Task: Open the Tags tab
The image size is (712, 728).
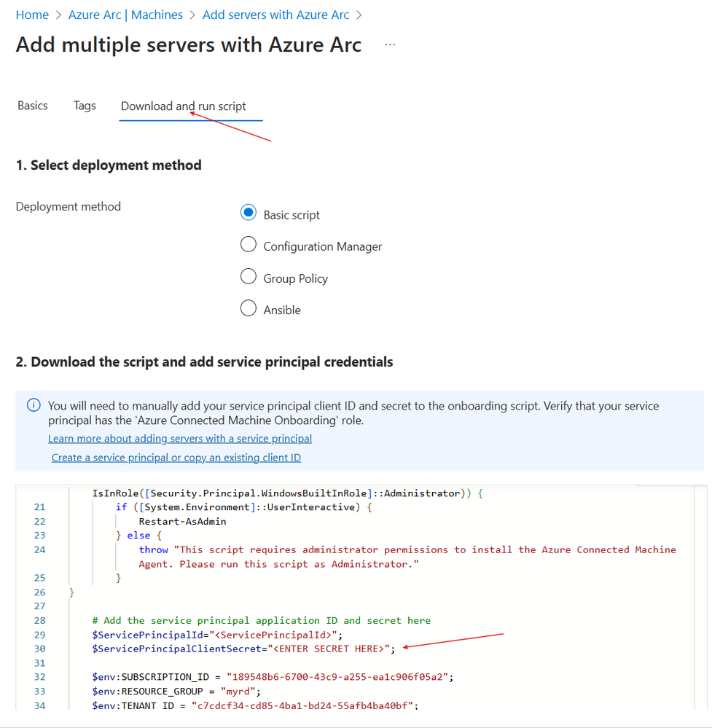Action: pos(85,106)
